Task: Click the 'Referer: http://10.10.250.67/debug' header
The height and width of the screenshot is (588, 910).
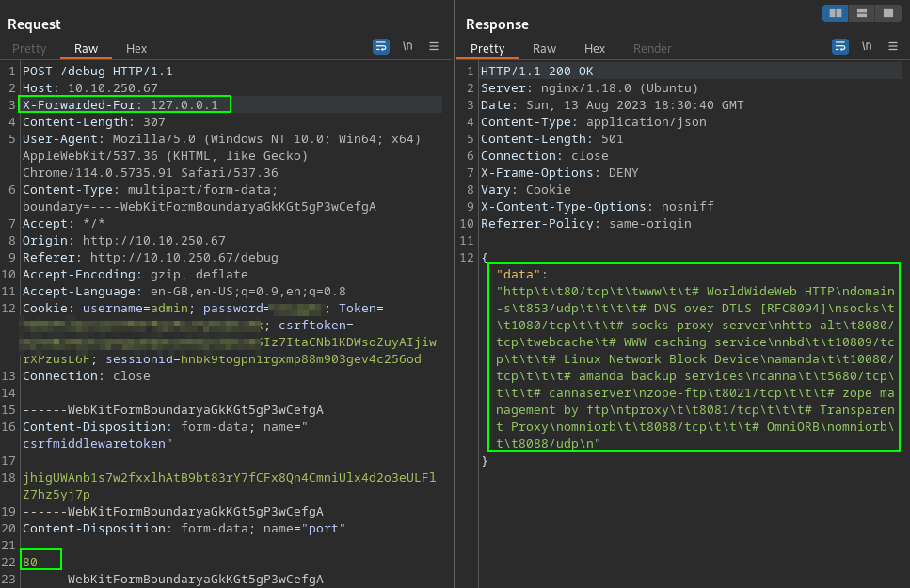Action: pyautogui.click(x=151, y=257)
